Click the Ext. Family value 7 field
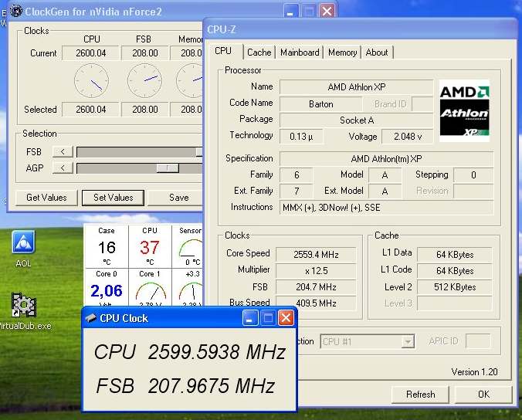The image size is (522, 420). point(297,191)
